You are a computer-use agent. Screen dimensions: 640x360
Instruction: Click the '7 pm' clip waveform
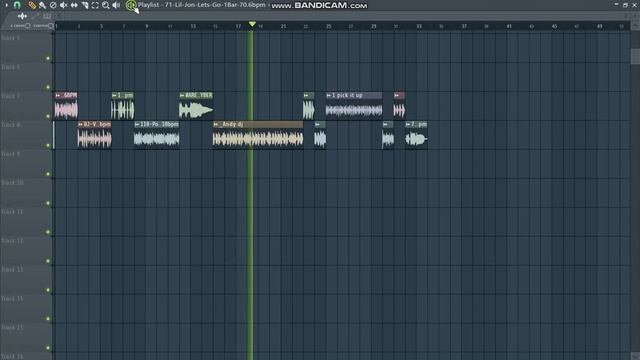[416, 139]
